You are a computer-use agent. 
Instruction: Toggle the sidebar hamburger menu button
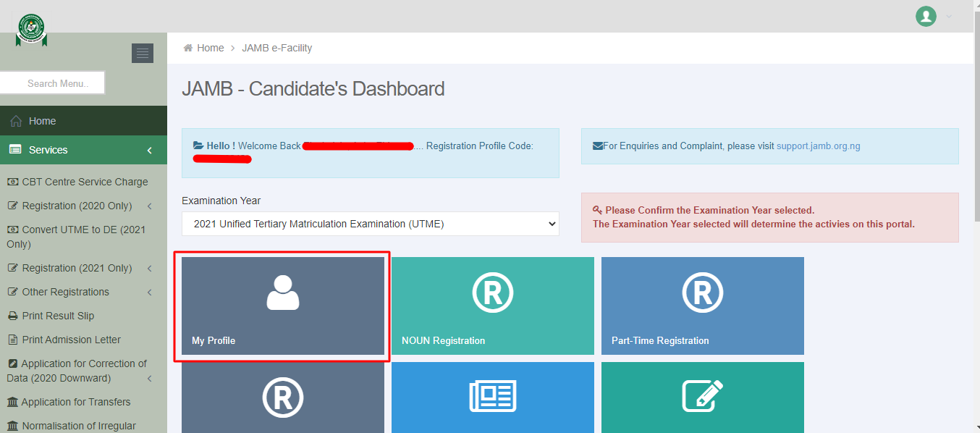click(x=142, y=53)
